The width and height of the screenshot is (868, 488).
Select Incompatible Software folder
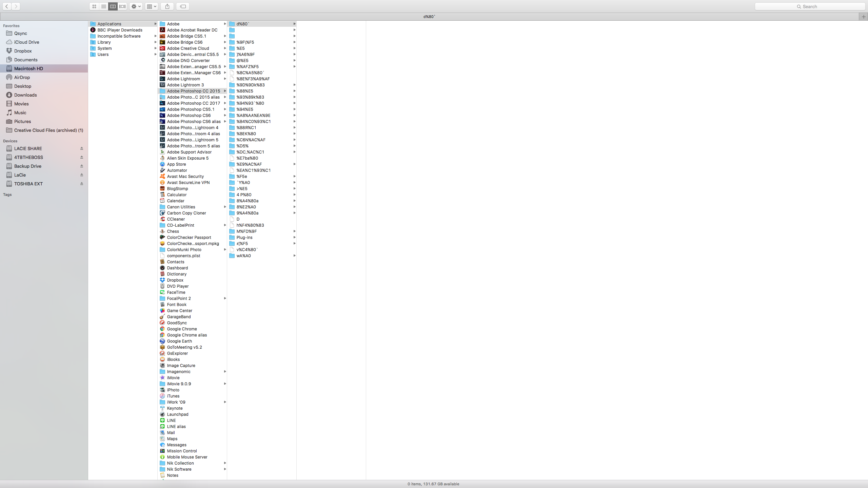(119, 36)
